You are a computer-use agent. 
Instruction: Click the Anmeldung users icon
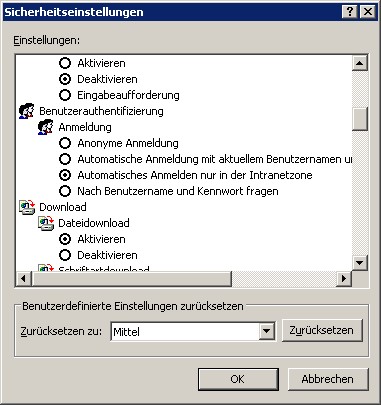point(46,127)
